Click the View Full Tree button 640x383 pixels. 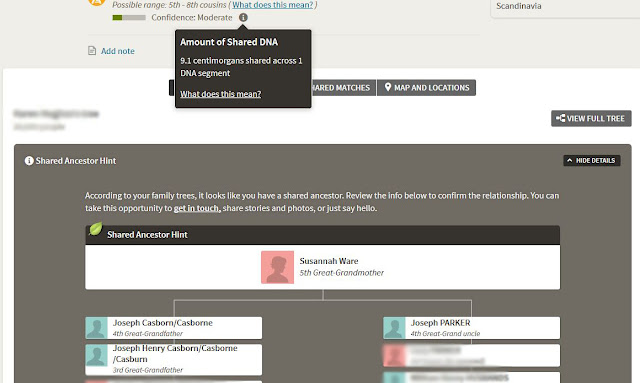(591, 118)
